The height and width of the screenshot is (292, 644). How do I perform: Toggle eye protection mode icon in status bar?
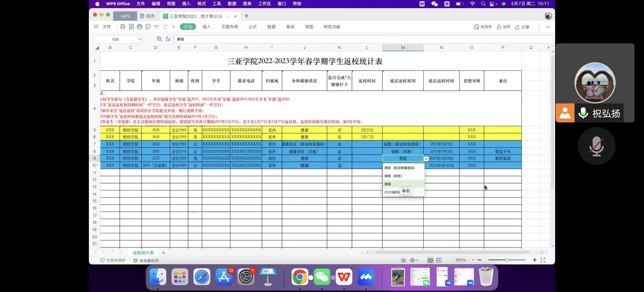click(x=403, y=260)
